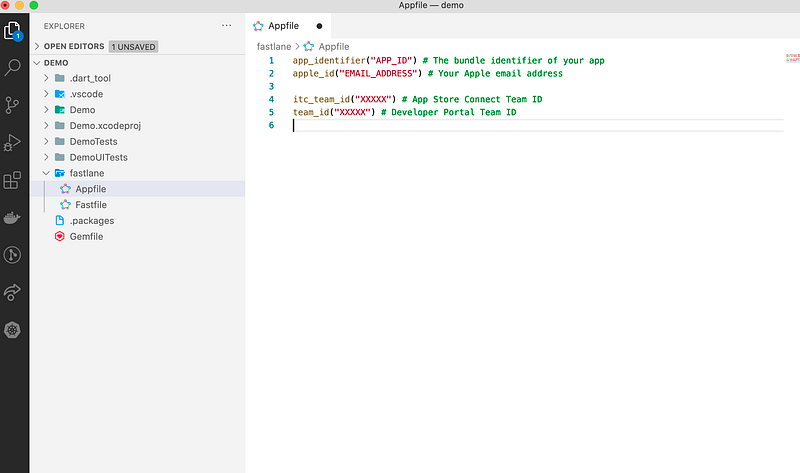Click the editor minimap preview

pyautogui.click(x=792, y=58)
